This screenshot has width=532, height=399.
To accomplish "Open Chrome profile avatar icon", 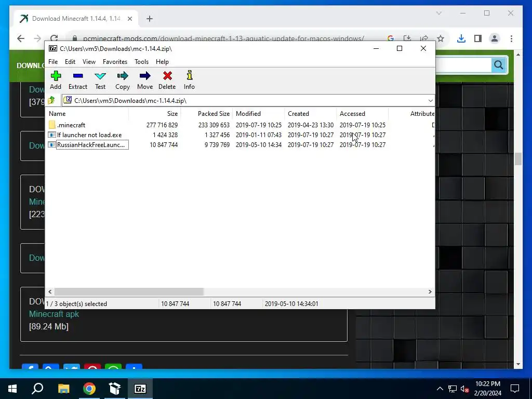I will point(495,38).
